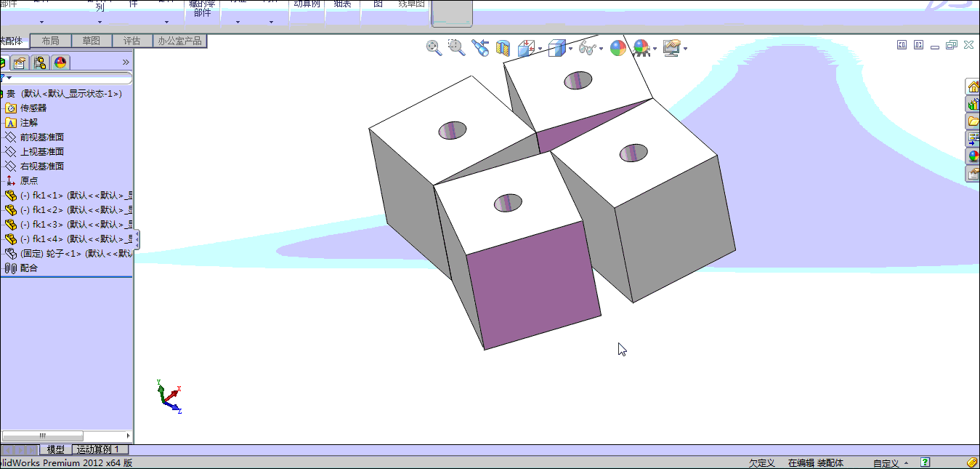This screenshot has height=469, width=980.
Task: Toggle the Section View icon
Action: pyautogui.click(x=503, y=49)
